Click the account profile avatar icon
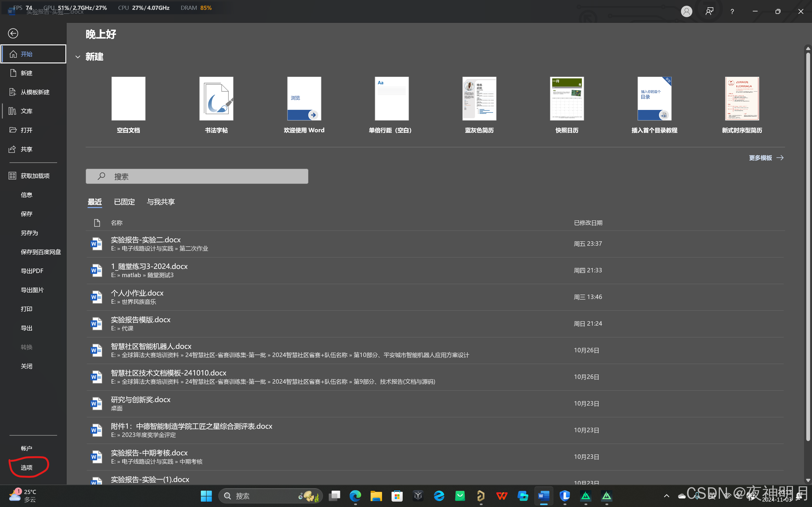This screenshot has height=507, width=812. click(686, 11)
